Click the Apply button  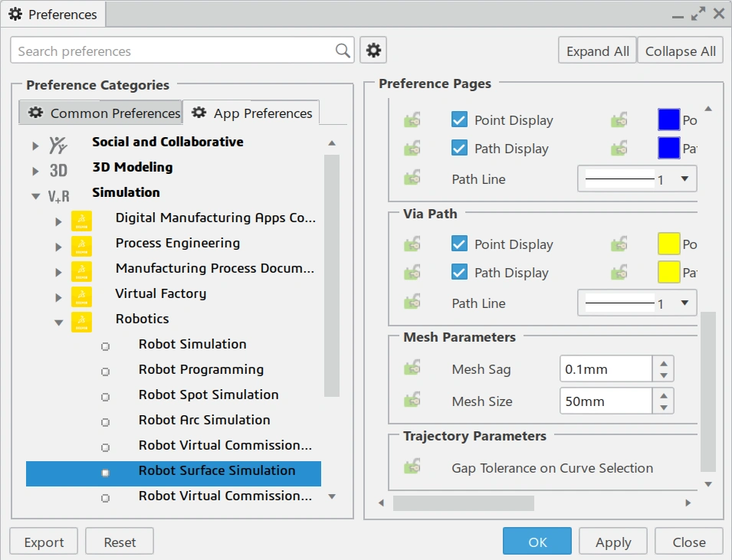pyautogui.click(x=613, y=542)
